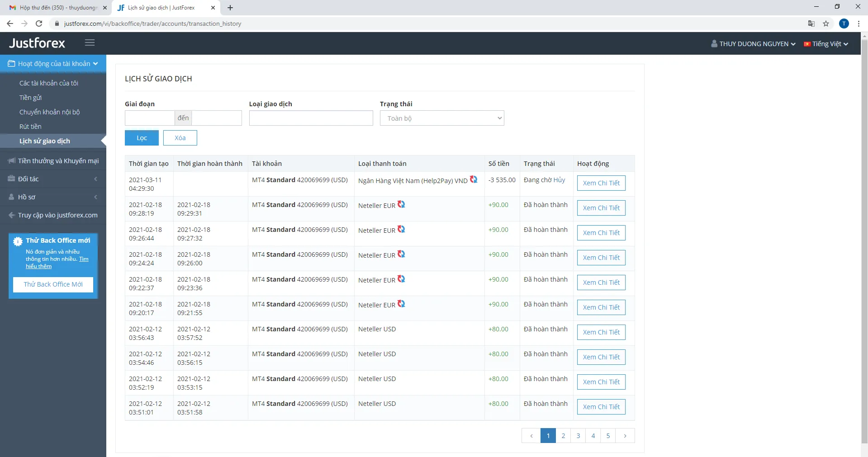Click the Justforex logo
Screen dimensions: 868x457
tap(37, 43)
